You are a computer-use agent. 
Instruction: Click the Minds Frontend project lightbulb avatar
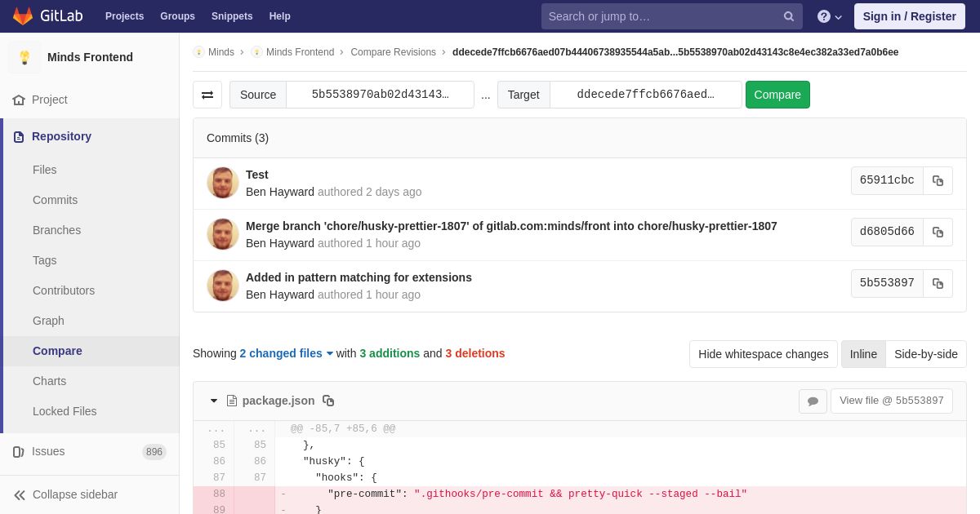(24, 57)
